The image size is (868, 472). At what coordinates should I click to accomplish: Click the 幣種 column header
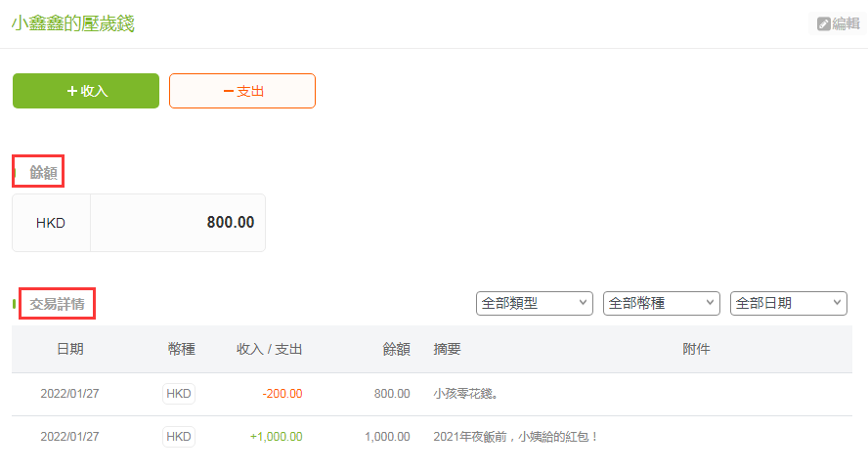tap(182, 349)
